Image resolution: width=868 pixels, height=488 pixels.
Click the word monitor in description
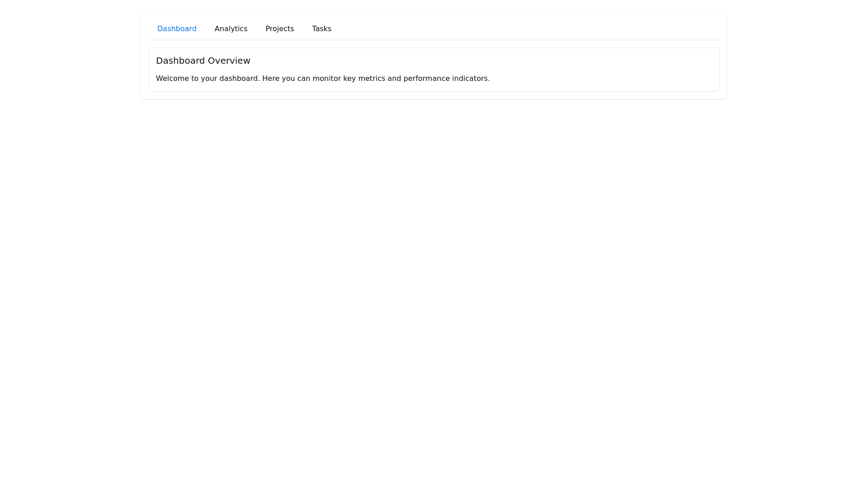click(x=326, y=79)
